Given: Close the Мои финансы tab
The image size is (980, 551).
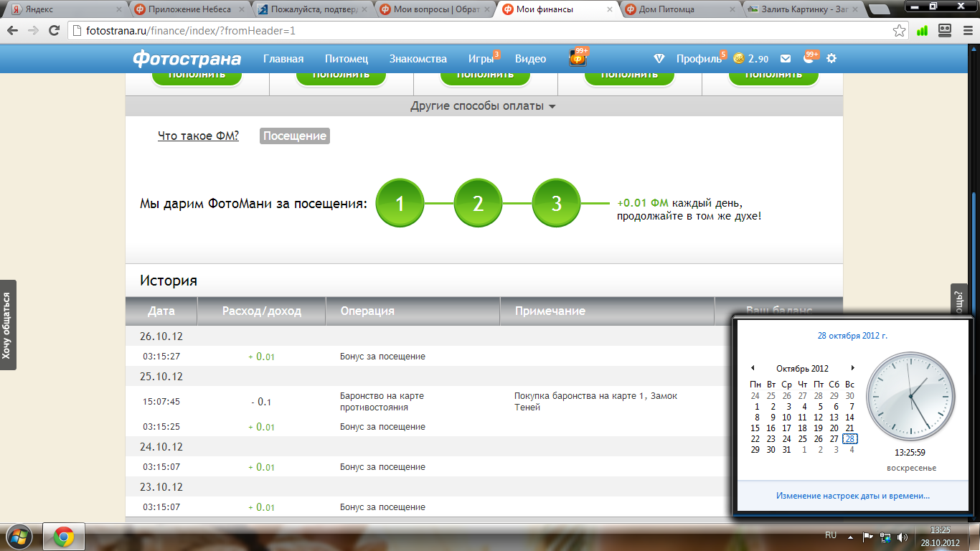Looking at the screenshot, I should pyautogui.click(x=611, y=10).
